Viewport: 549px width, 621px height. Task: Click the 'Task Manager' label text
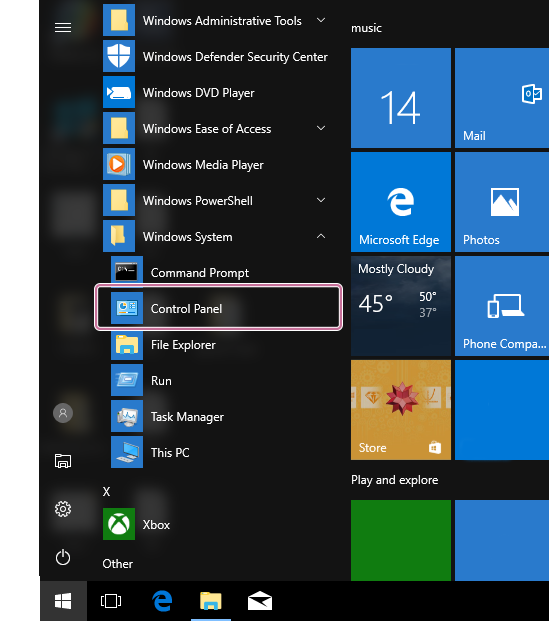click(187, 417)
